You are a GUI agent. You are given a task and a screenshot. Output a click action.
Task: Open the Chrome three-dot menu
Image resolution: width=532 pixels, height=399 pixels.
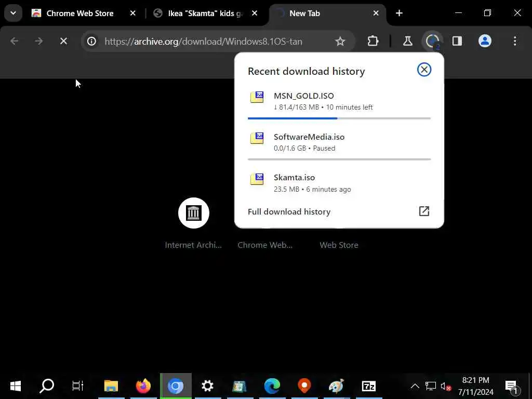[x=515, y=42]
